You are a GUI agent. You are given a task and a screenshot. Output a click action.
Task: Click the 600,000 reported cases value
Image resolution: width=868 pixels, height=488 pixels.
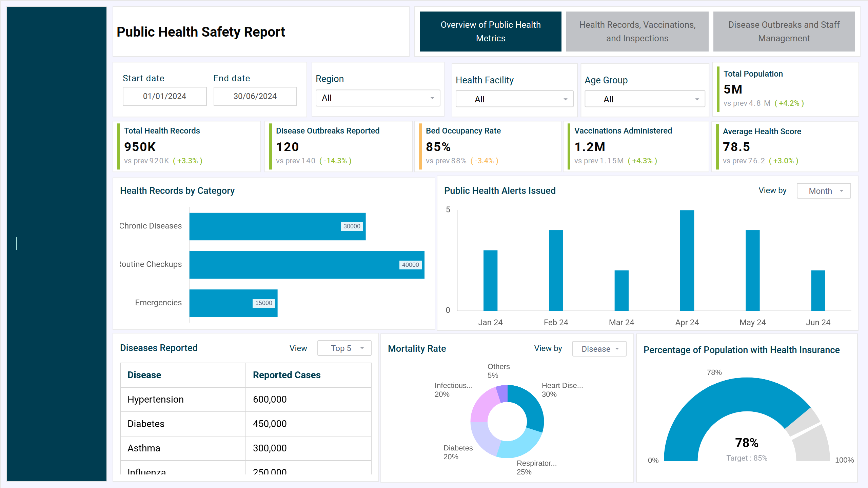(270, 400)
